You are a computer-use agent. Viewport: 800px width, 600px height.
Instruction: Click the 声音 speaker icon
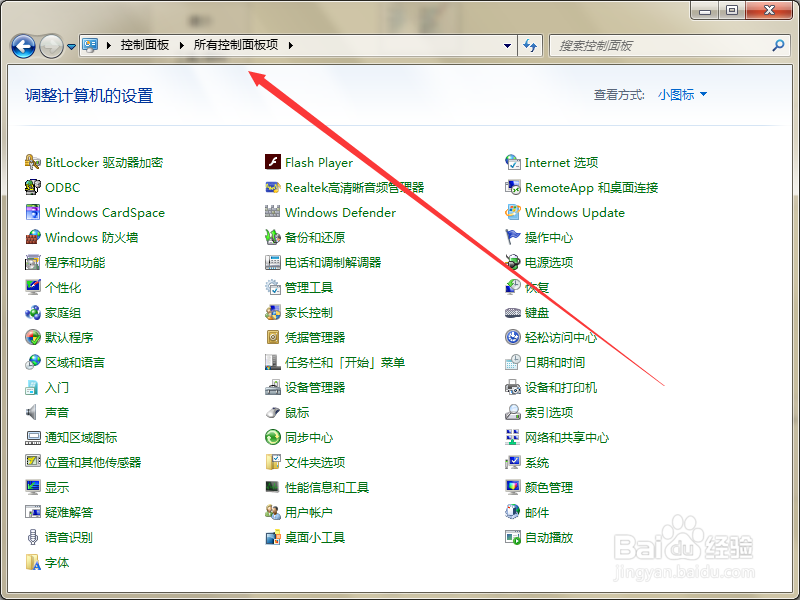pyautogui.click(x=33, y=412)
